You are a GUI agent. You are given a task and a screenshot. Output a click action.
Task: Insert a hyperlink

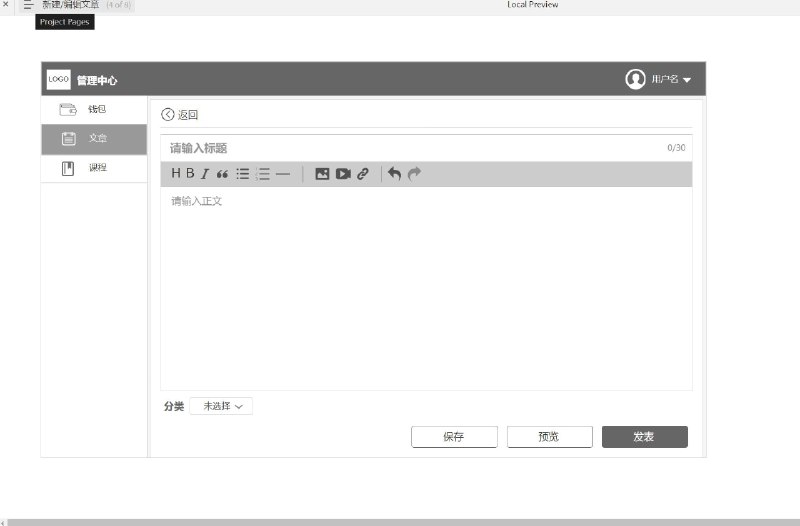pos(363,174)
